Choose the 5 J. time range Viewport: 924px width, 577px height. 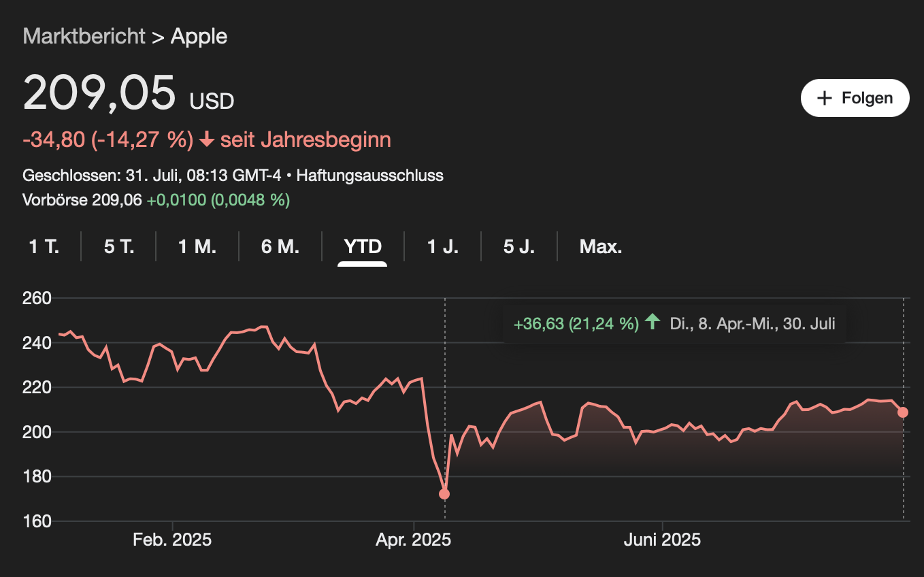pyautogui.click(x=518, y=246)
